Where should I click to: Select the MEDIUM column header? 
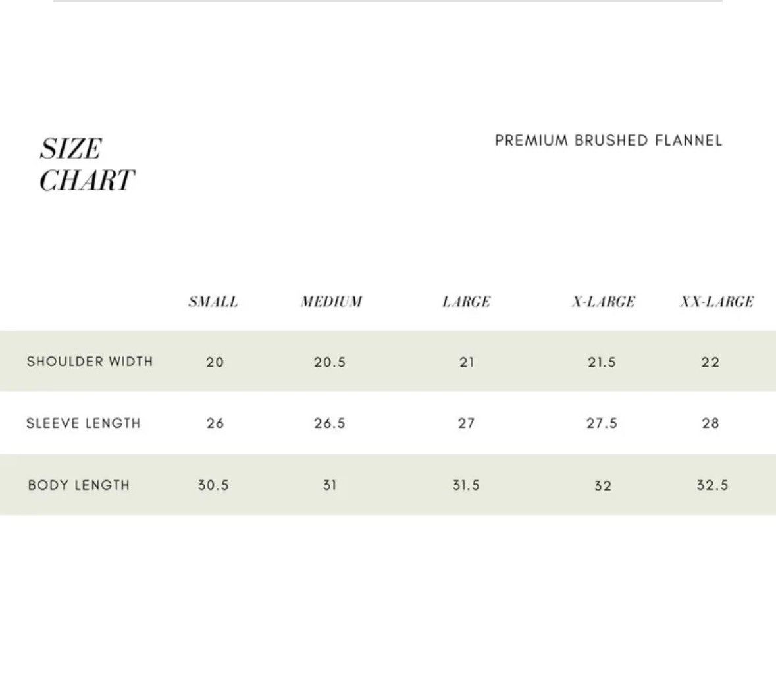(332, 302)
